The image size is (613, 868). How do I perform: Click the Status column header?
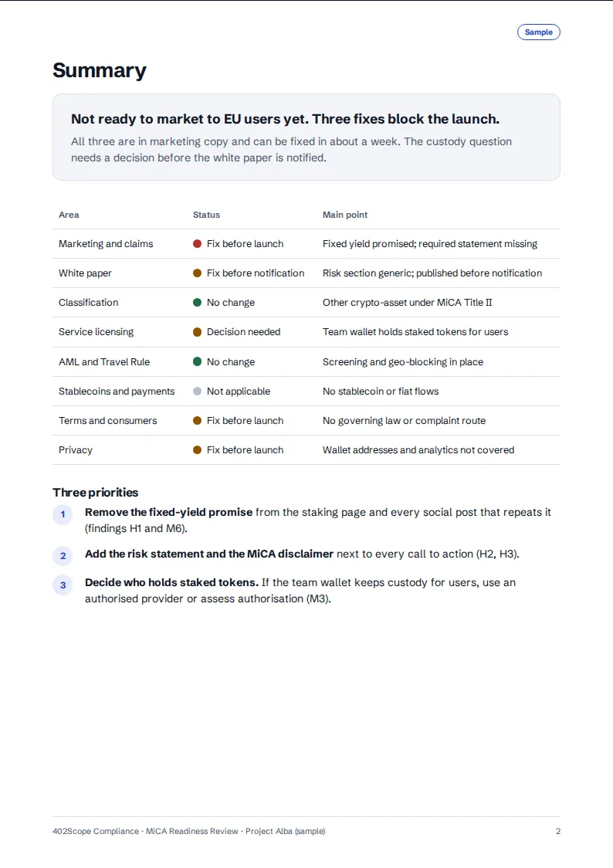pos(206,215)
